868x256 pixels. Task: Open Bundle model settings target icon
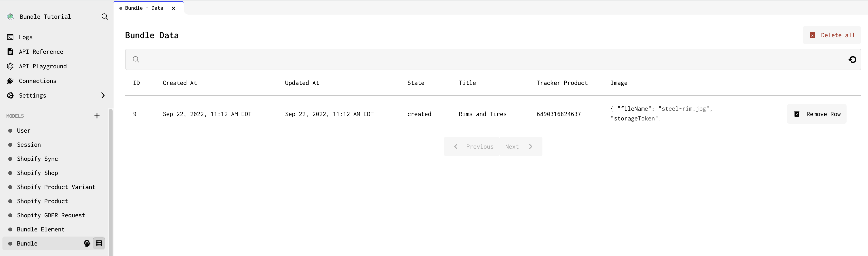pos(87,243)
